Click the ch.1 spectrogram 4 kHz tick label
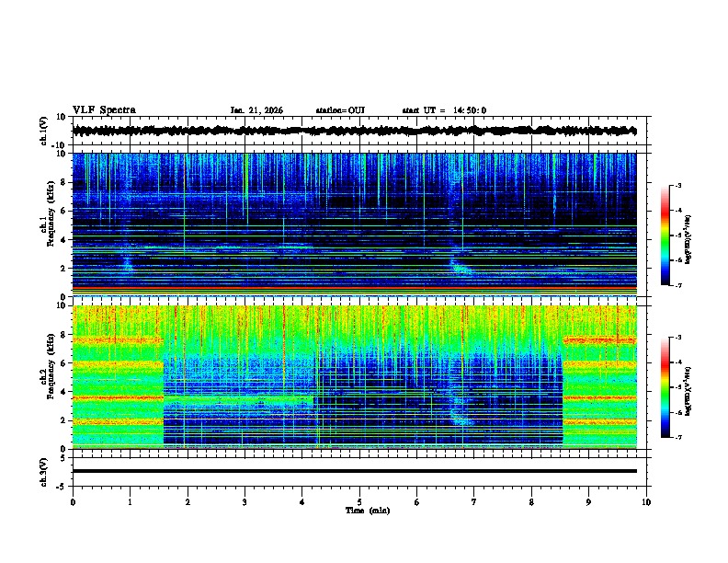This screenshot has height=563, width=728. pyautogui.click(x=63, y=240)
